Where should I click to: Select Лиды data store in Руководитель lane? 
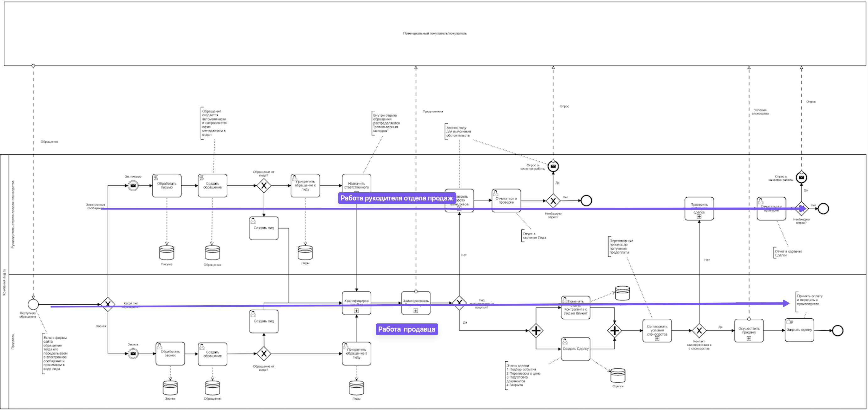coord(305,253)
